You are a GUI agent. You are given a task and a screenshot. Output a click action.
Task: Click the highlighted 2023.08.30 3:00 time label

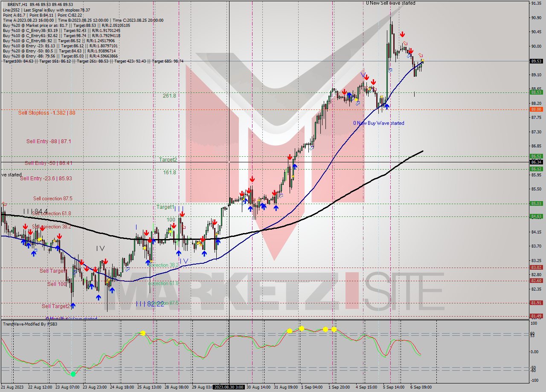pos(229,387)
